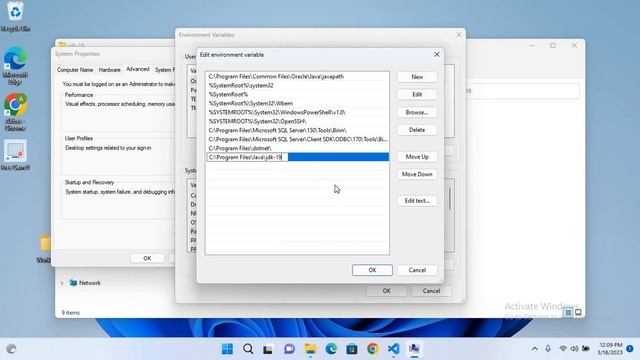The height and width of the screenshot is (360, 640).
Task: Click Cancel in the Environment Variables window
Action: [x=431, y=291]
